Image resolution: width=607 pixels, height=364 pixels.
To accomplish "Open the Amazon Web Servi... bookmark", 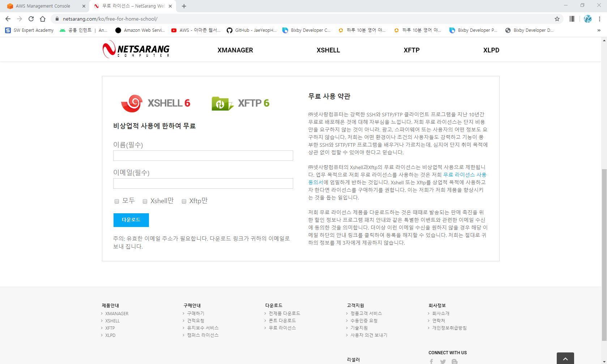I will [x=140, y=30].
